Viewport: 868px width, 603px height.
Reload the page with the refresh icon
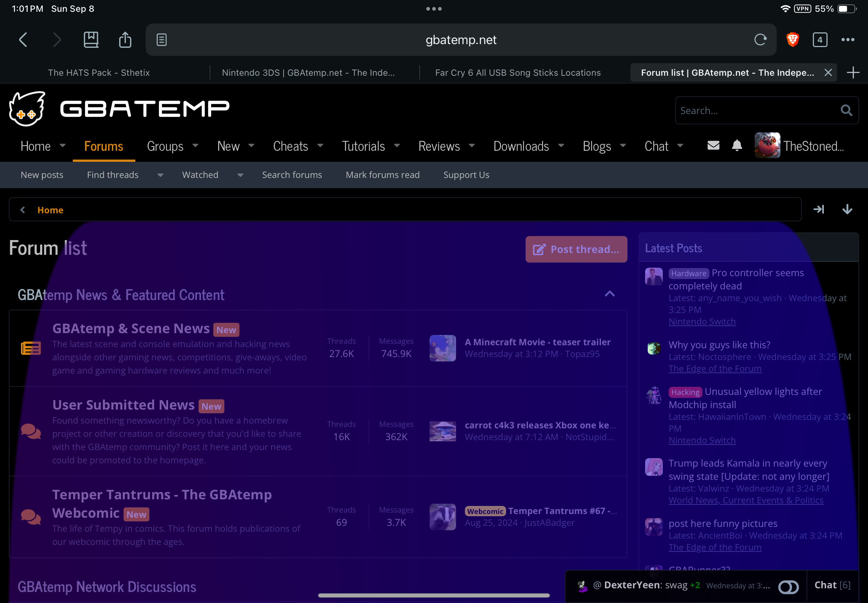point(760,40)
